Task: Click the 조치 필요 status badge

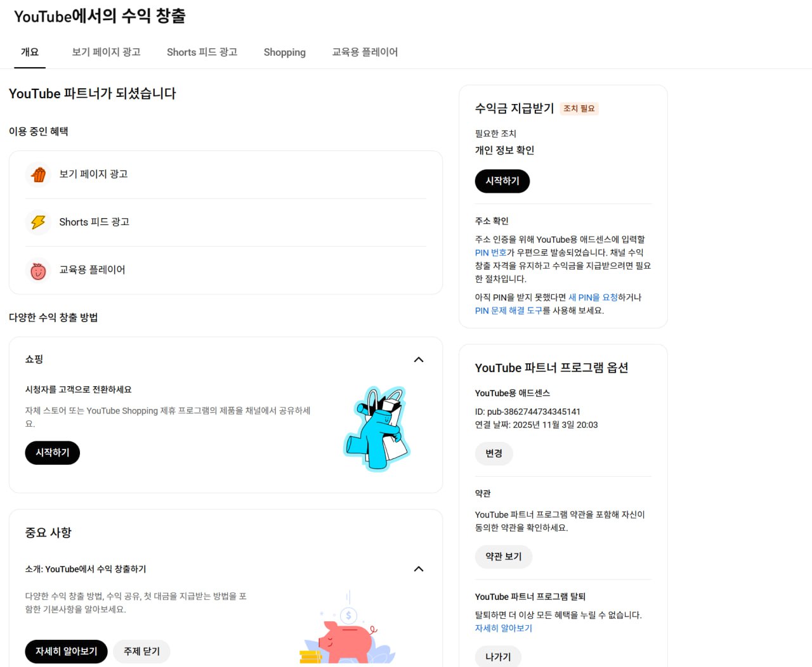Action: (x=579, y=108)
